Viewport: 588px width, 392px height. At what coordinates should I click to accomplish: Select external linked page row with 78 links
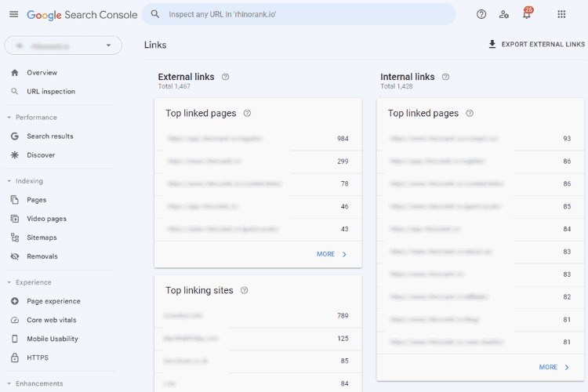pyautogui.click(x=258, y=183)
